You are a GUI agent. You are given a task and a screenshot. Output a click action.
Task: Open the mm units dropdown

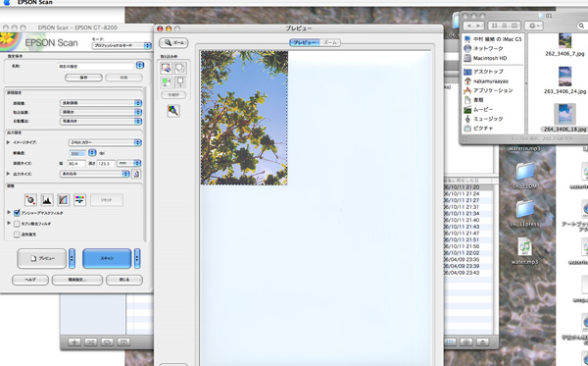(x=128, y=163)
